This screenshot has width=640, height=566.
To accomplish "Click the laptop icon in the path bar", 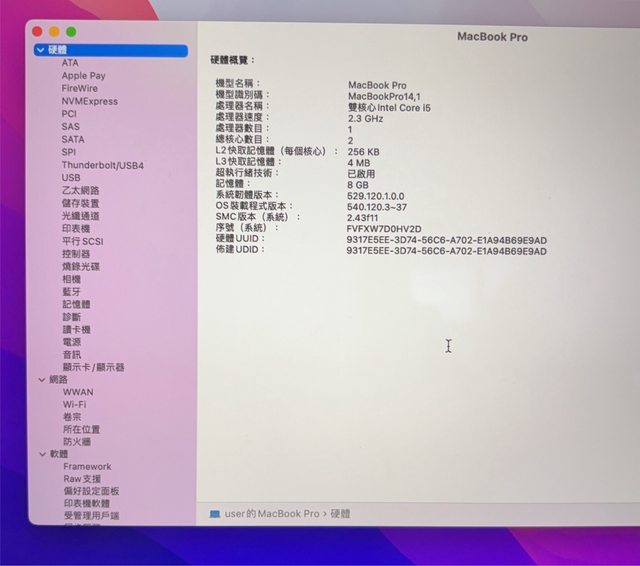I will 215,514.
